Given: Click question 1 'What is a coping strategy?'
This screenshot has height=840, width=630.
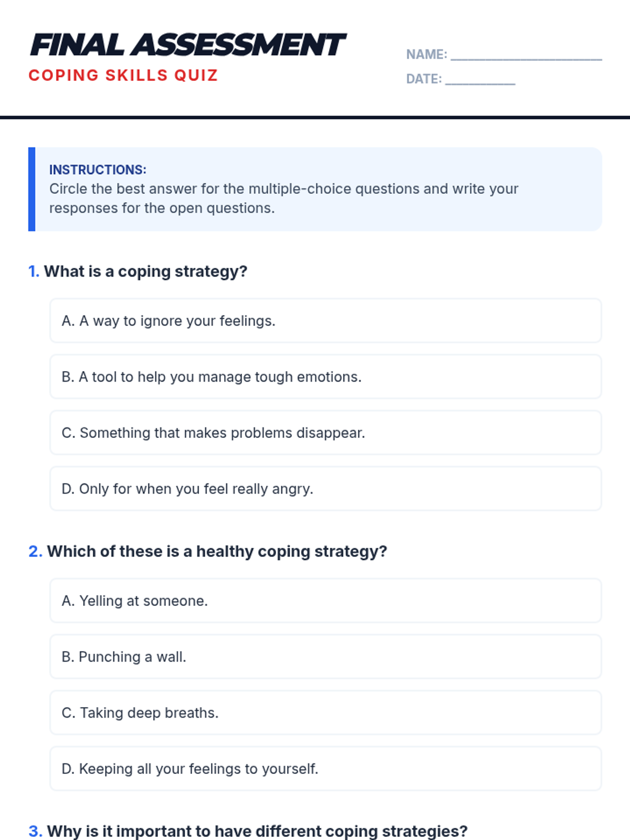Looking at the screenshot, I should pyautogui.click(x=145, y=271).
